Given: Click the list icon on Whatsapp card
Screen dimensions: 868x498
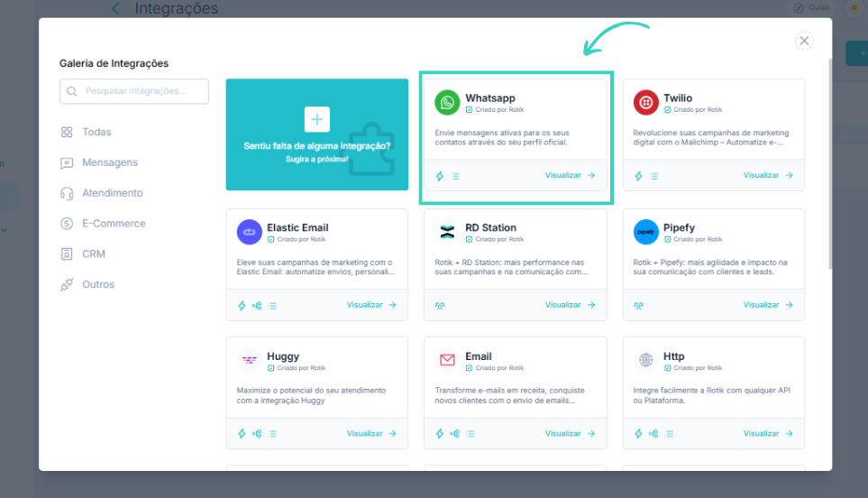Looking at the screenshot, I should pyautogui.click(x=455, y=176).
